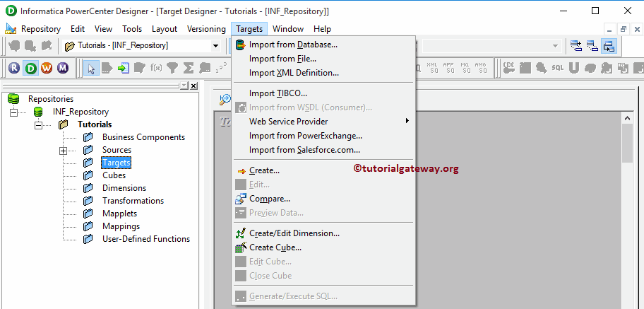
Task: Close the navigator panel with X
Action: 193,86
